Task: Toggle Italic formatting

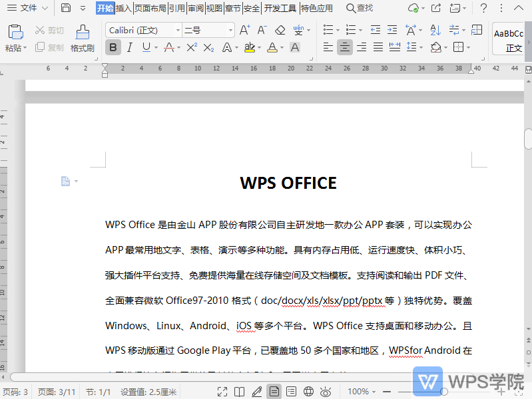Action: pyautogui.click(x=130, y=47)
